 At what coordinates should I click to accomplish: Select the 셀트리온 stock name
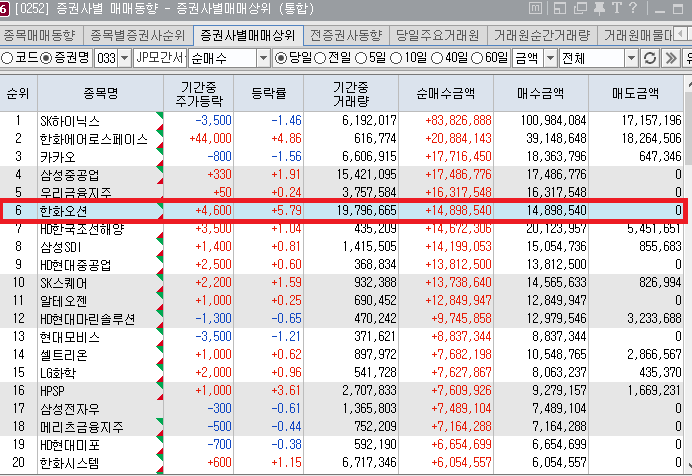[x=64, y=355]
